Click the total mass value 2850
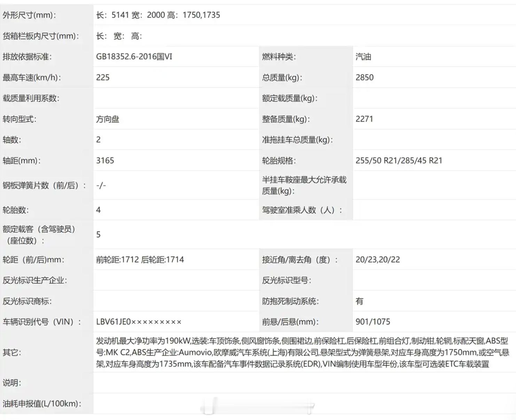The width and height of the screenshot is (516, 420). click(x=365, y=77)
